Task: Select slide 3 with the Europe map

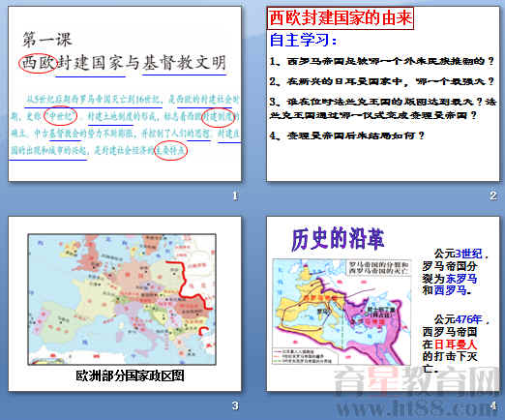Action: 125,304
